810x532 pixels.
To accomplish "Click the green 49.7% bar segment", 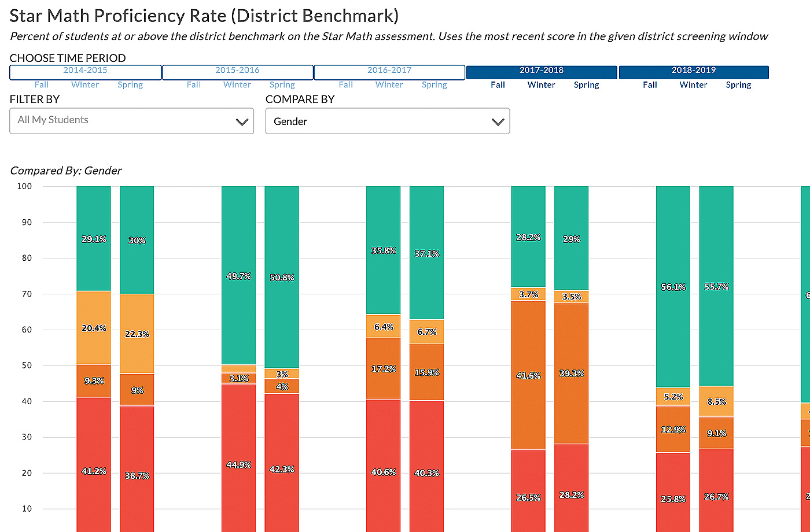I will click(238, 275).
